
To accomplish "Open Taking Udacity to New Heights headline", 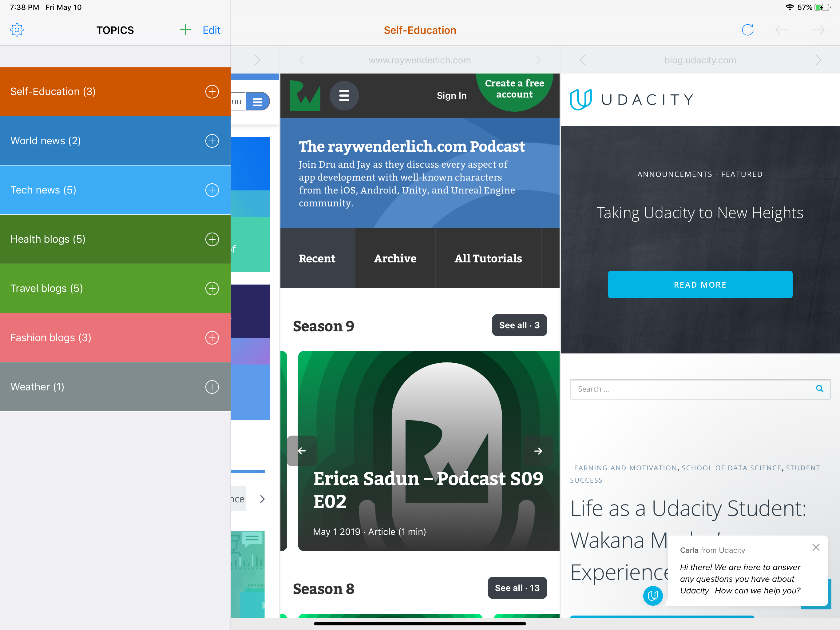I will (x=700, y=213).
